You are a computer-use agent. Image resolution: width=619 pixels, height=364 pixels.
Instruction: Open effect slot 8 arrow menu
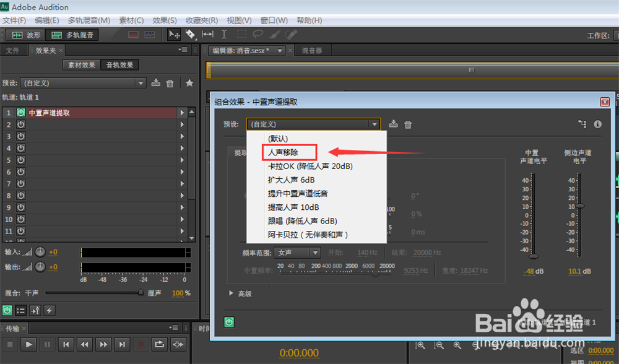click(182, 196)
